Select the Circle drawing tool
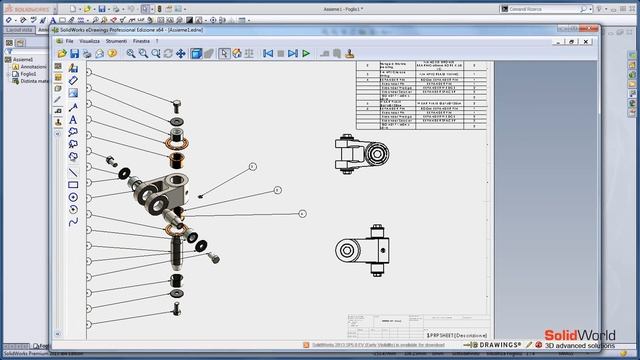 [x=73, y=197]
